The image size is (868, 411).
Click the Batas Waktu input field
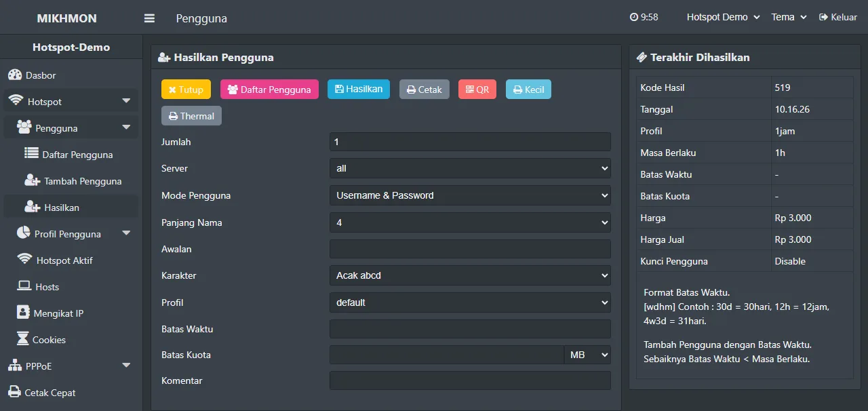[470, 329]
